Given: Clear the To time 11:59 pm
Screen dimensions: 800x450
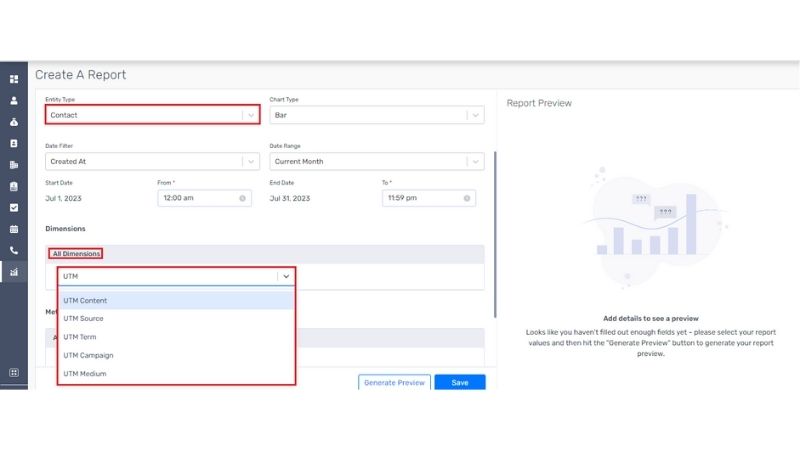Looking at the screenshot, I should (x=467, y=198).
